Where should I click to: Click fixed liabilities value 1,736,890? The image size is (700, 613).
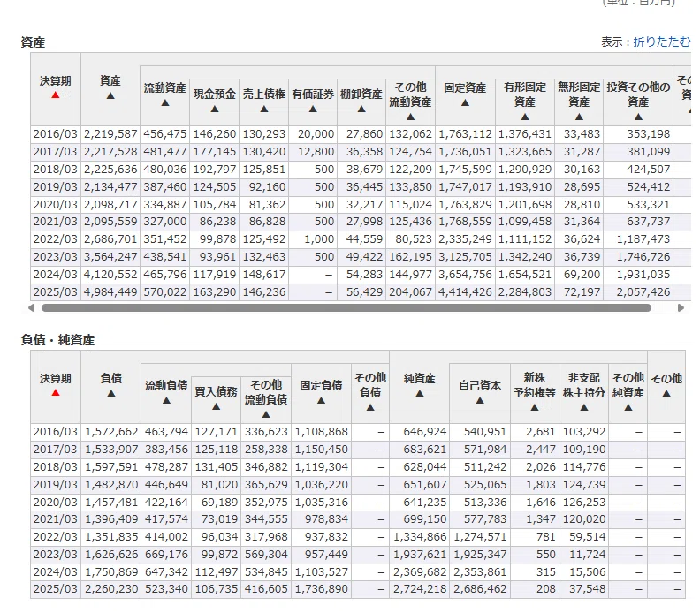click(322, 589)
